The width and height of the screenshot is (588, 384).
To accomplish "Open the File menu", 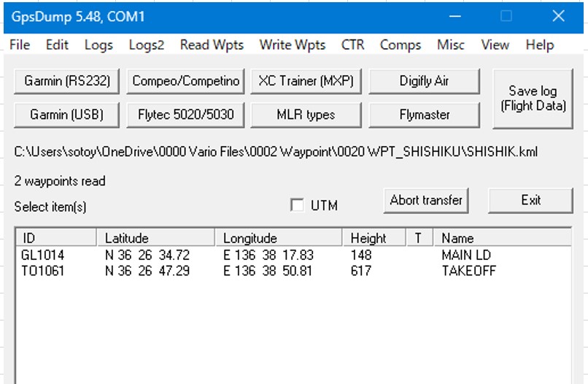I will point(20,45).
